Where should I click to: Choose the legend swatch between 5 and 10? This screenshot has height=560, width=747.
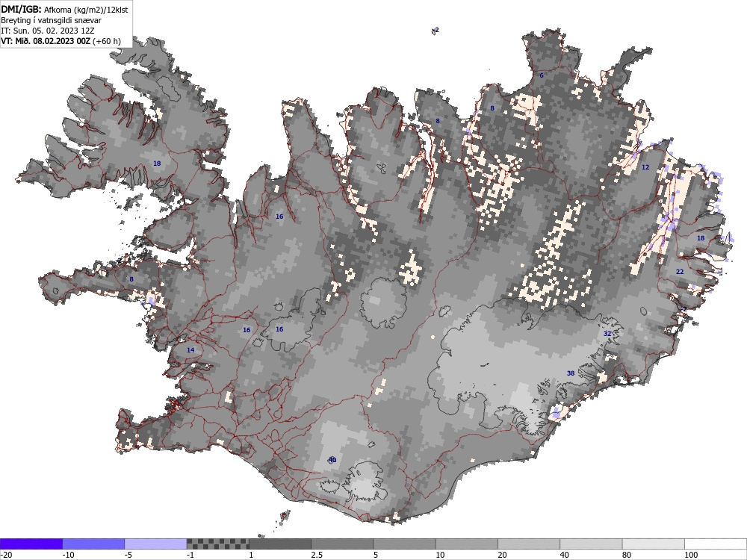tap(404, 544)
